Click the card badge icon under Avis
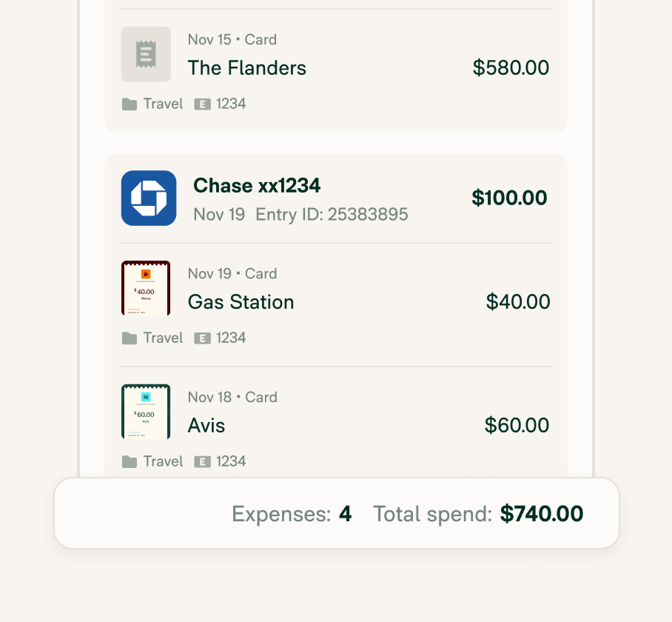 pos(202,461)
